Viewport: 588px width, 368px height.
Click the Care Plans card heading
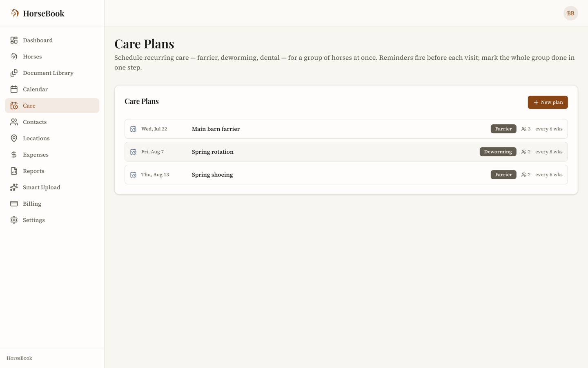pyautogui.click(x=142, y=101)
